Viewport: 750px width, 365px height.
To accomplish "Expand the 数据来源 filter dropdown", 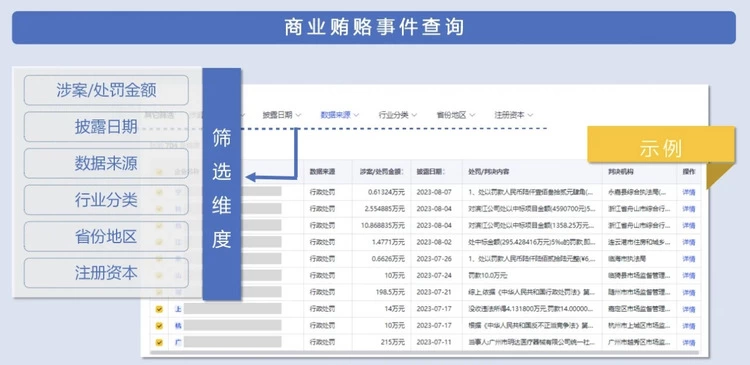I will click(340, 115).
